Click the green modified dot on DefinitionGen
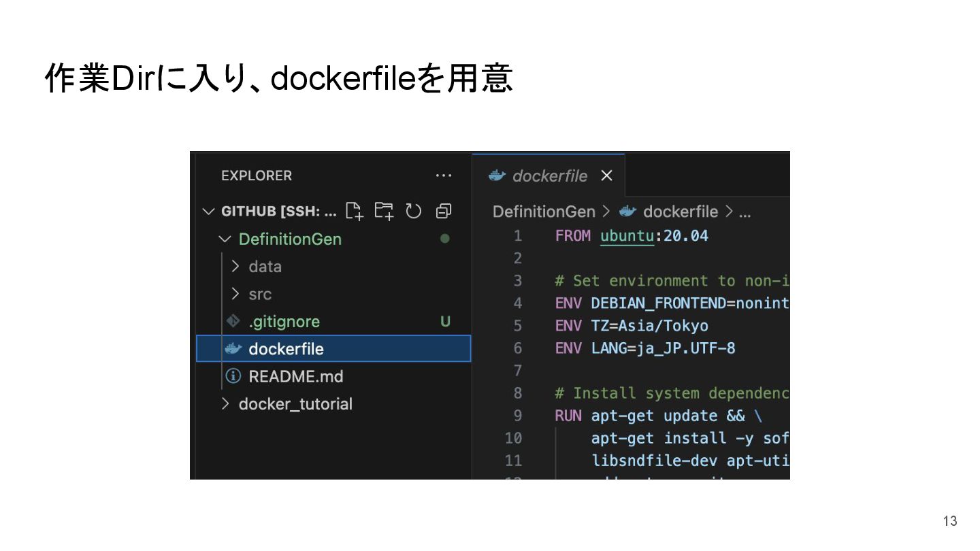Image resolution: width=980 pixels, height=551 pixels. coord(445,239)
